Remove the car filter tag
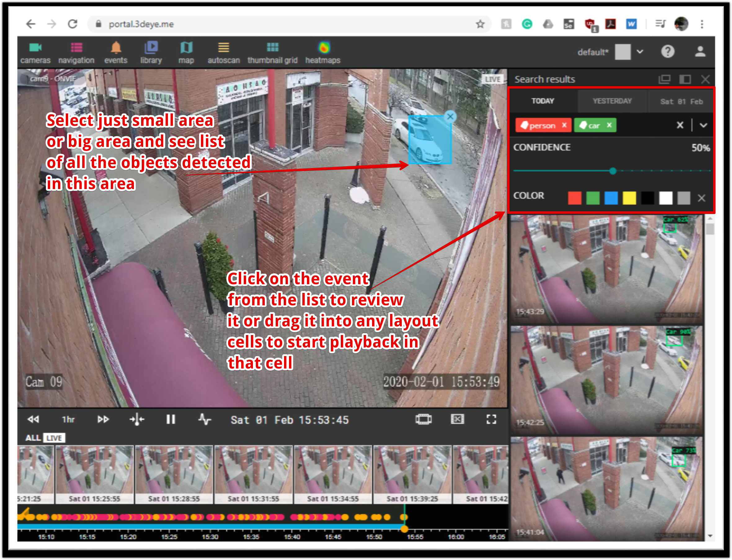Image resolution: width=732 pixels, height=560 pixels. coord(609,125)
